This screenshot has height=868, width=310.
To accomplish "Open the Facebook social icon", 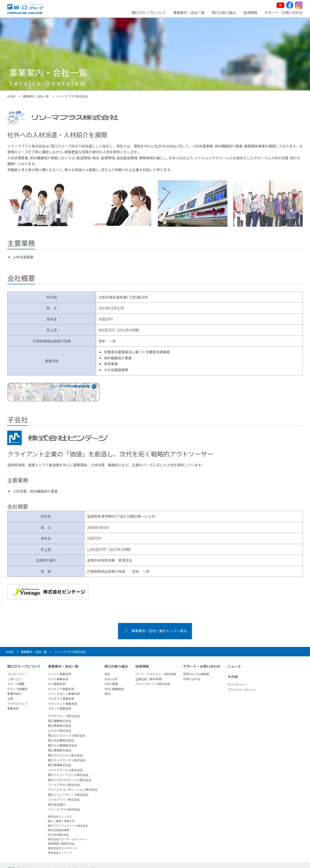I will (x=289, y=5).
